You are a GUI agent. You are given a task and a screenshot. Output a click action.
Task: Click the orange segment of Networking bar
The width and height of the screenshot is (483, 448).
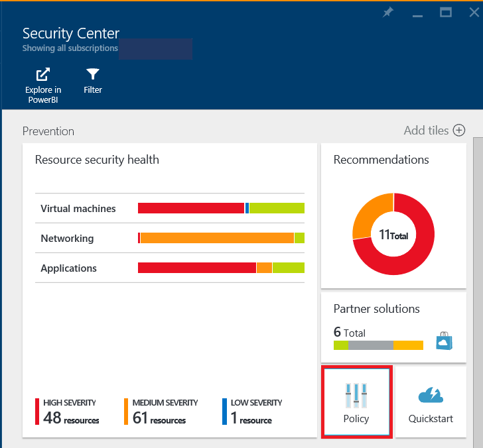tap(217, 238)
